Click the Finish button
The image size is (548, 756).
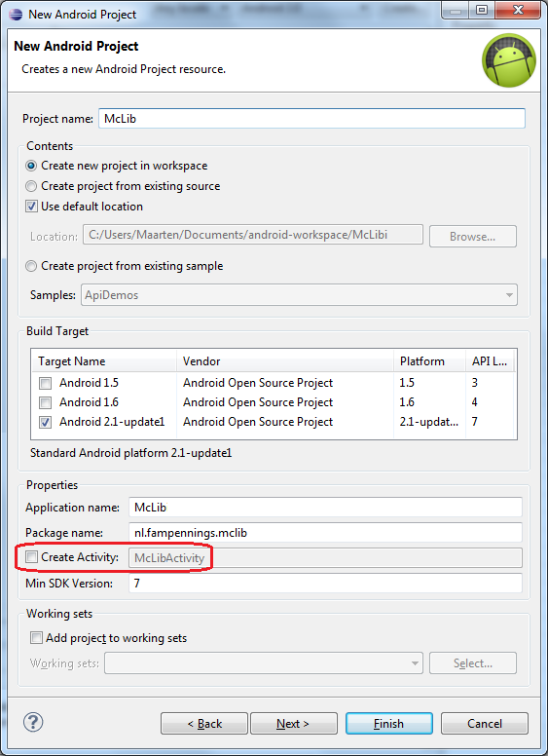(388, 723)
